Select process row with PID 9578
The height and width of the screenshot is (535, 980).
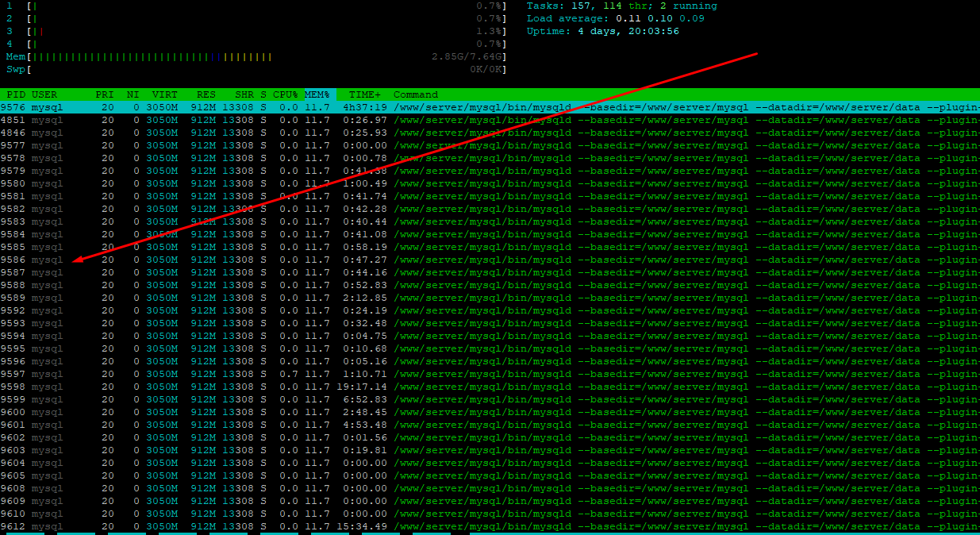(x=490, y=158)
